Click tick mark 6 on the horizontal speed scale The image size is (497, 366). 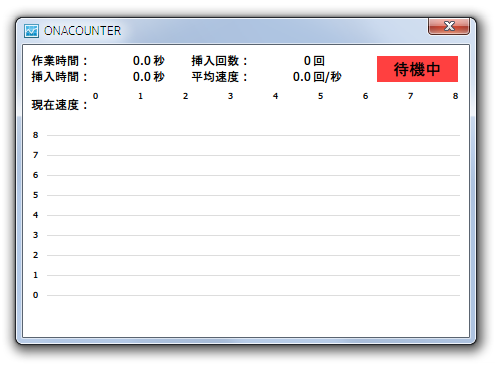(x=365, y=96)
